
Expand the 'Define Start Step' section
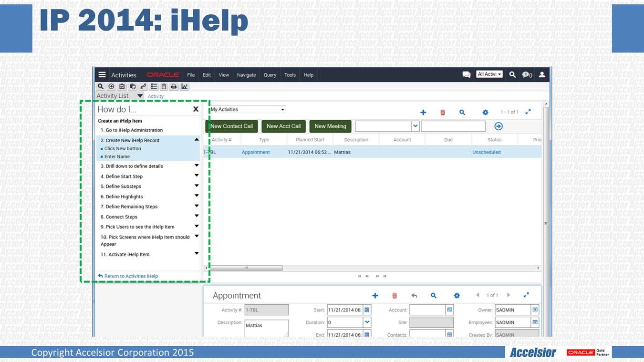[x=197, y=176]
